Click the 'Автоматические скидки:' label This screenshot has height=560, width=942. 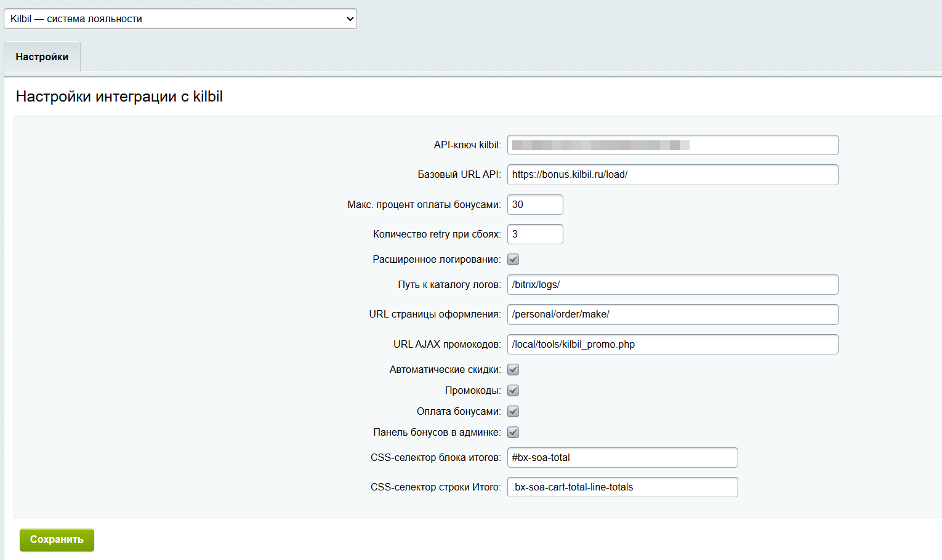pos(445,370)
